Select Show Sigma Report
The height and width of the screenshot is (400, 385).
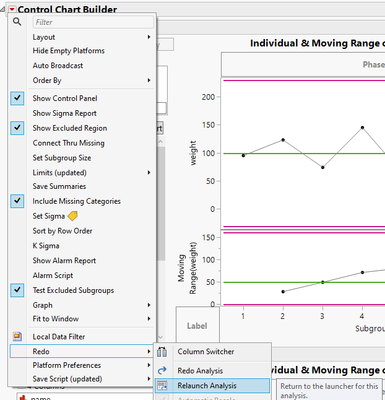click(x=65, y=113)
